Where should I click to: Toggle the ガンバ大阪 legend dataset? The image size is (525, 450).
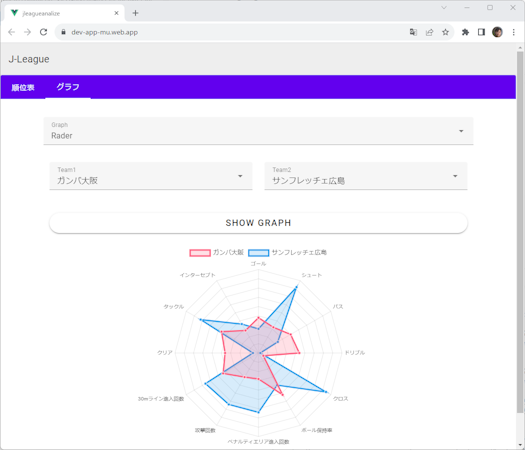click(217, 252)
